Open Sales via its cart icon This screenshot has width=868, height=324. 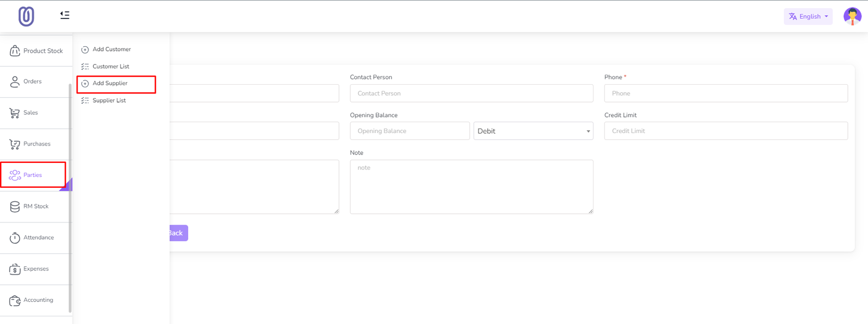[x=15, y=113]
